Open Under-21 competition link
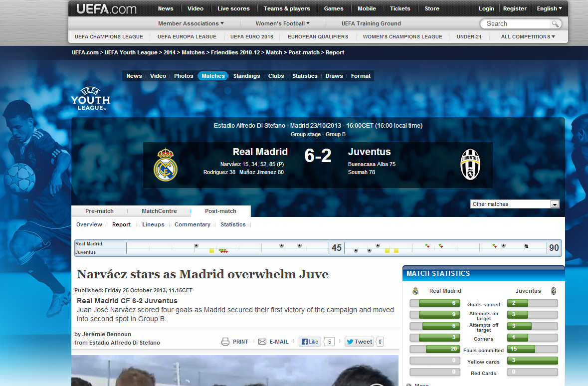588x386 pixels. (x=469, y=37)
